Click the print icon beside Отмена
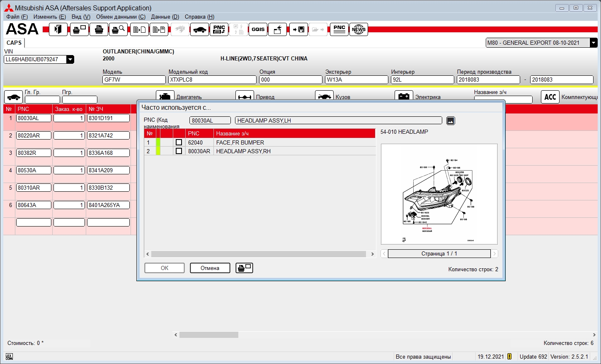The height and width of the screenshot is (364, 601). tap(244, 268)
